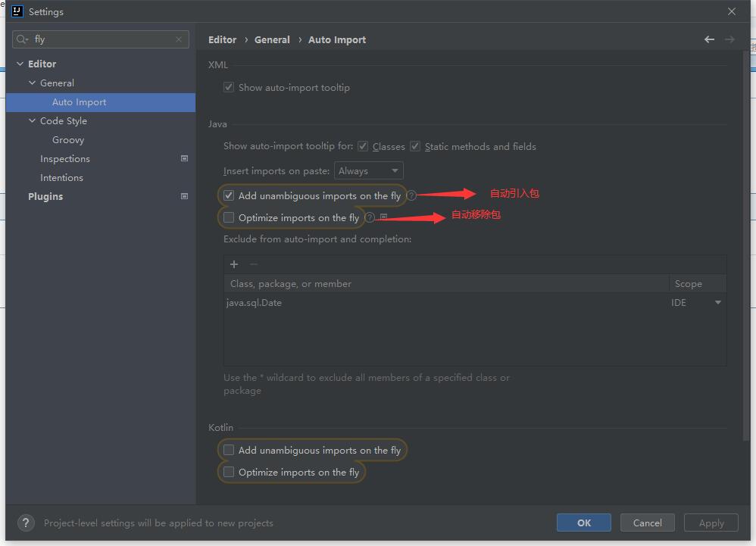Close the Settings dialog

(732, 11)
